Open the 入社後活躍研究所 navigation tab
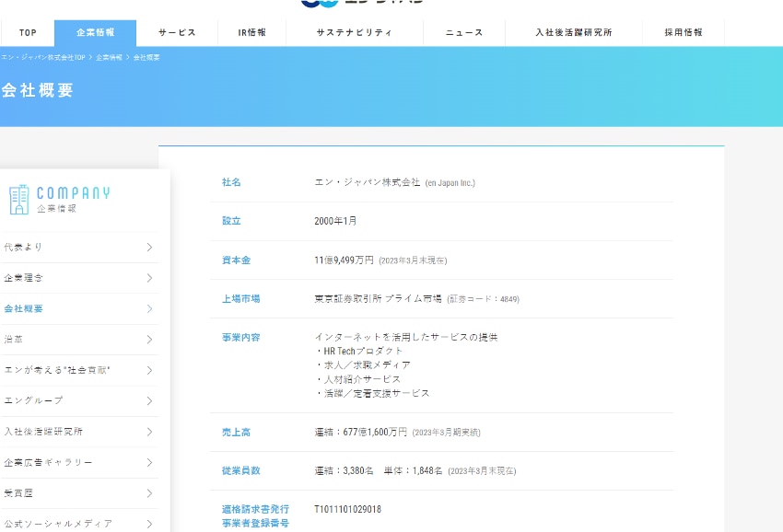Image resolution: width=783 pixels, height=532 pixels. [574, 33]
